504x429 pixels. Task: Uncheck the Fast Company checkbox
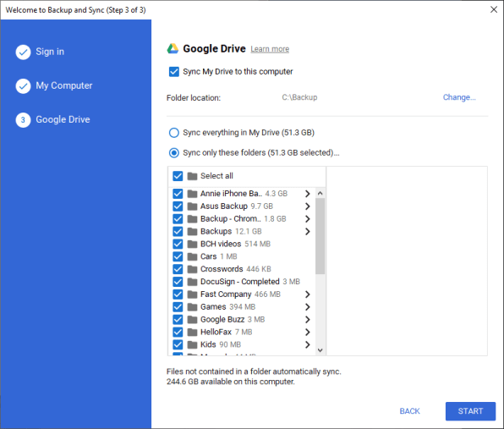178,294
